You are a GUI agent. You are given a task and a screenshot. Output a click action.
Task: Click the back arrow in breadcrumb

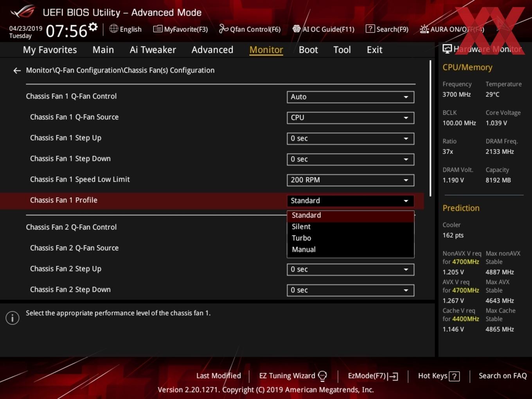pyautogui.click(x=17, y=70)
